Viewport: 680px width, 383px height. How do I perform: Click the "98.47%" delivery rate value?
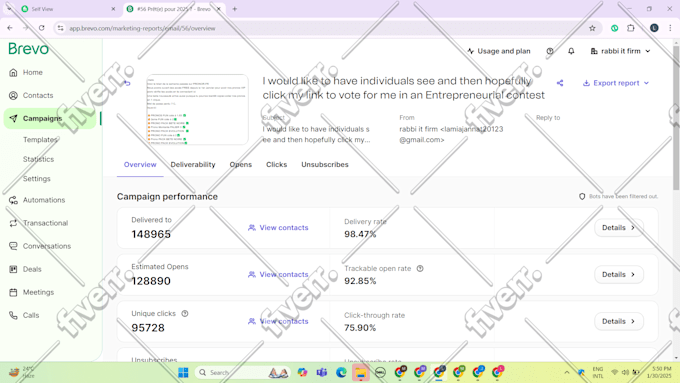(x=360, y=234)
